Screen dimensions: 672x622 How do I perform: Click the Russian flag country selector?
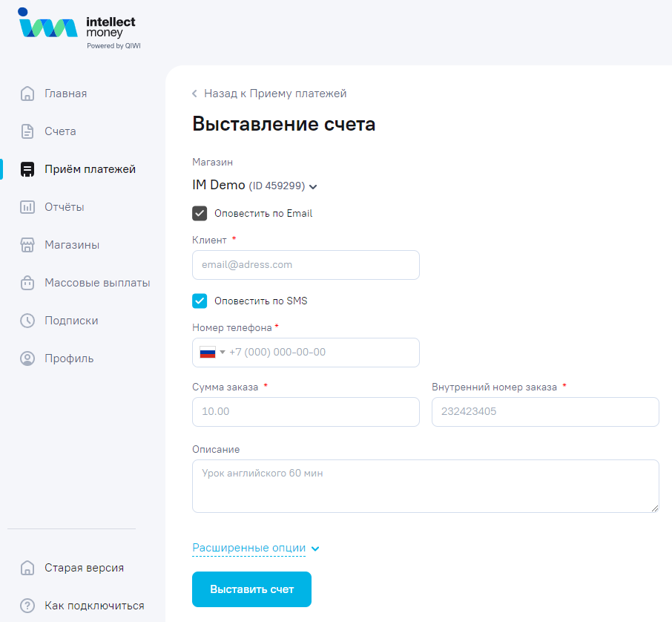pos(208,352)
